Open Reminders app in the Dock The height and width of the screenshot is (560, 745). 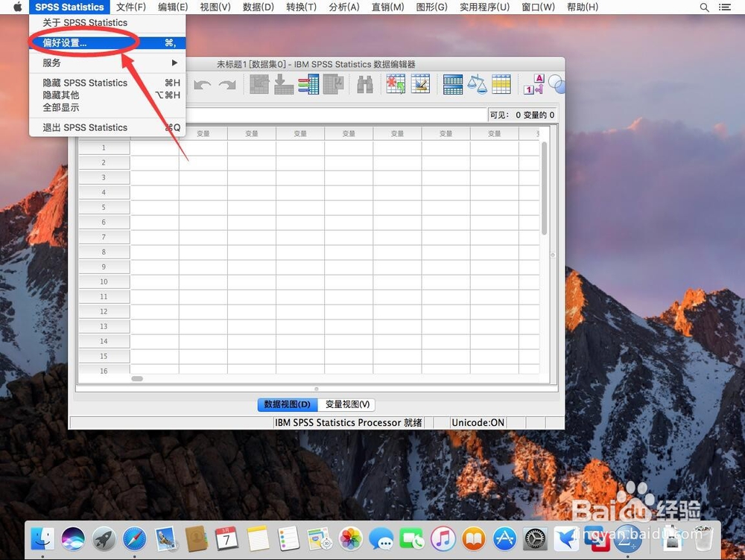pyautogui.click(x=288, y=538)
